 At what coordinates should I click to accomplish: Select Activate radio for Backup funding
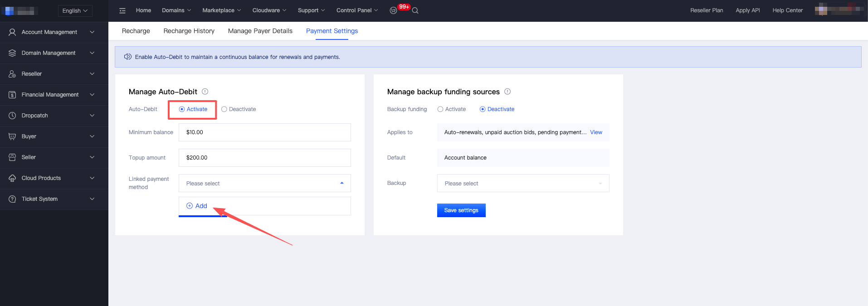pos(440,109)
